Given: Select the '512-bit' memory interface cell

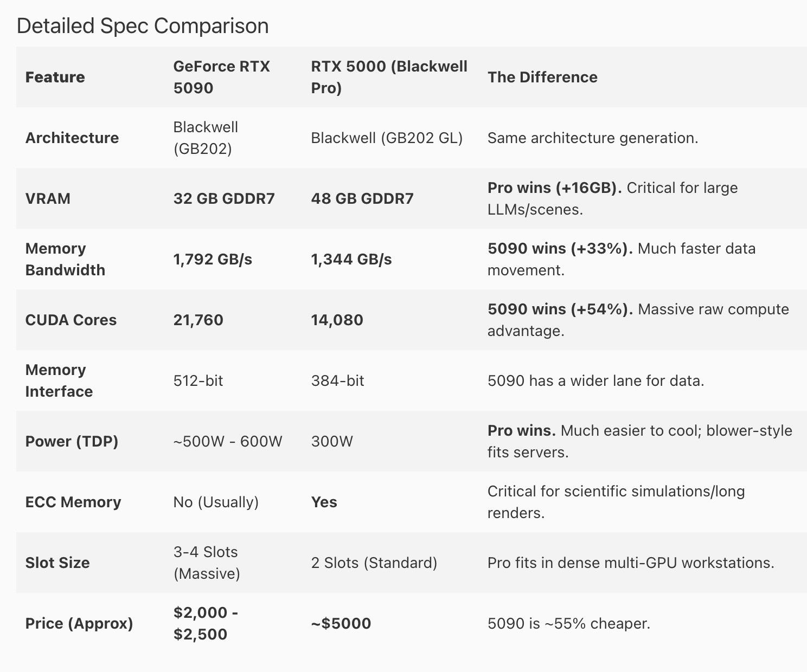Looking at the screenshot, I should tap(198, 380).
